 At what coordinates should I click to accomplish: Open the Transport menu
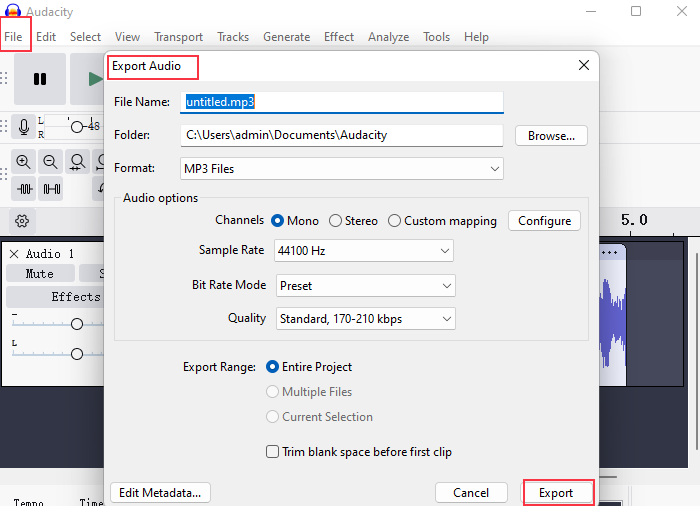pos(179,37)
